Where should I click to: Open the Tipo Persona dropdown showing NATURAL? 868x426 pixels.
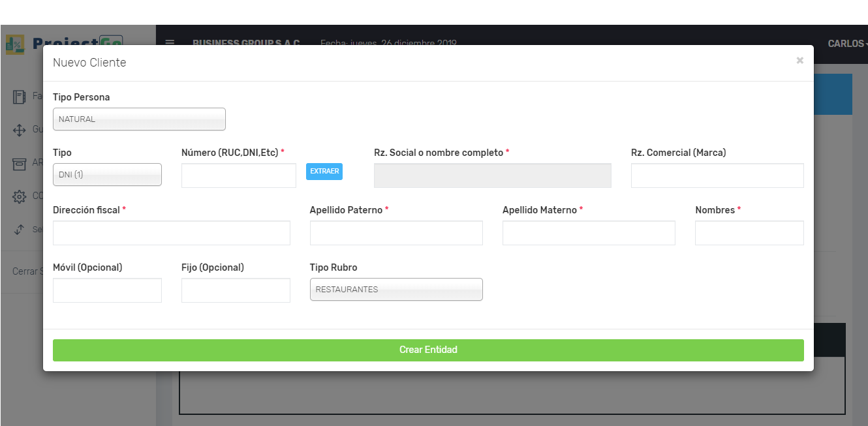pyautogui.click(x=139, y=119)
